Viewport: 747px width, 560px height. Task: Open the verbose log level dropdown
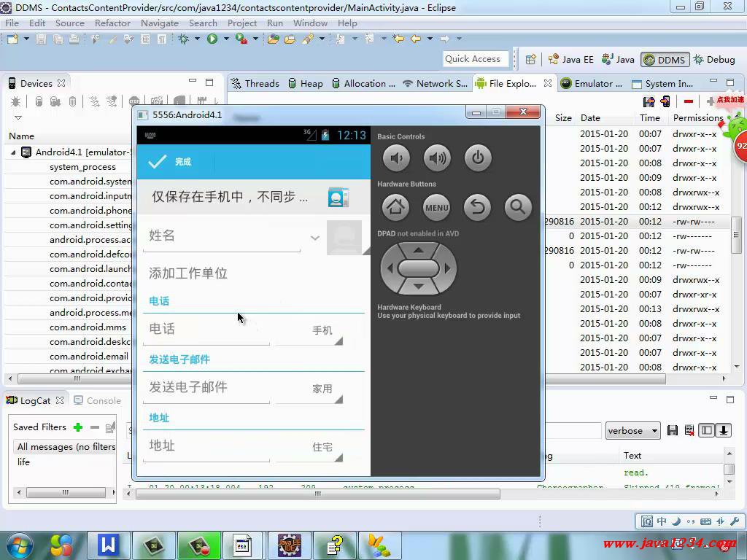click(x=632, y=431)
